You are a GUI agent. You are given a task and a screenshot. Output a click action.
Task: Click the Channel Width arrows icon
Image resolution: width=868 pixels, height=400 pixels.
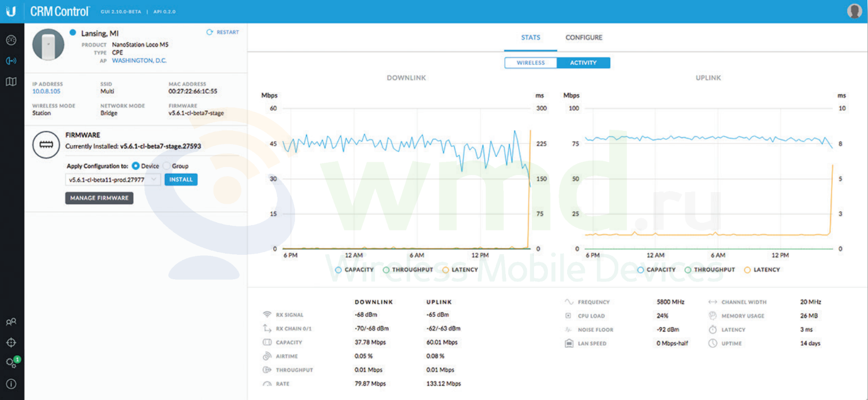713,302
